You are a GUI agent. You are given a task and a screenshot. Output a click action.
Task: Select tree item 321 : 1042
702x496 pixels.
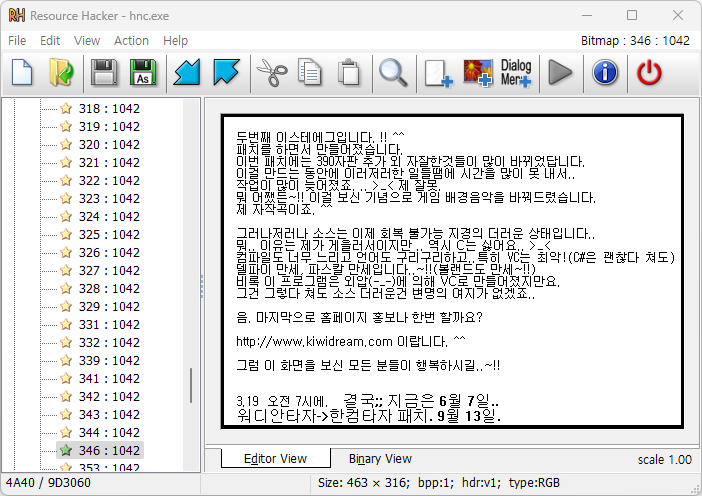point(109,162)
